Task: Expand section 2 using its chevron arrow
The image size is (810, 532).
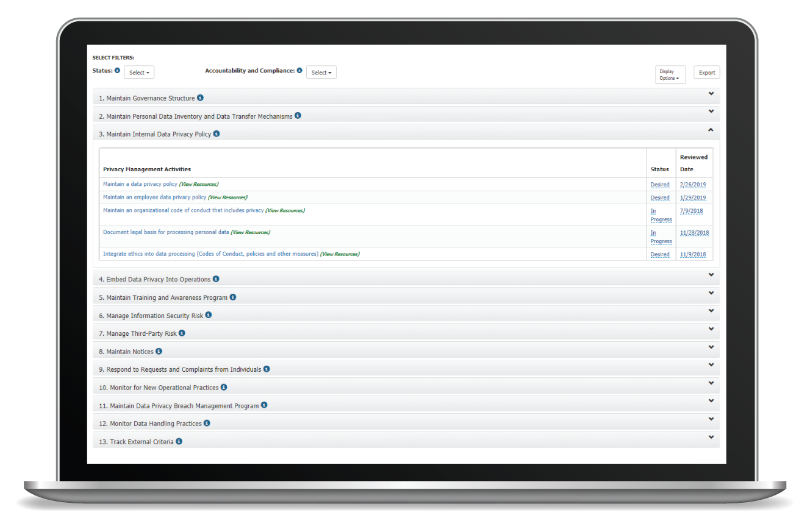Action: (711, 112)
